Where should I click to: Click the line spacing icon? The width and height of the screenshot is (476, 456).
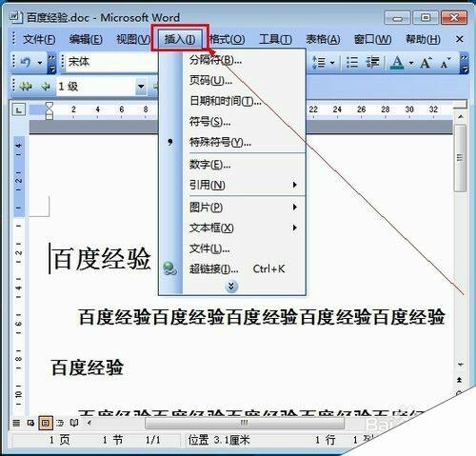click(x=319, y=62)
